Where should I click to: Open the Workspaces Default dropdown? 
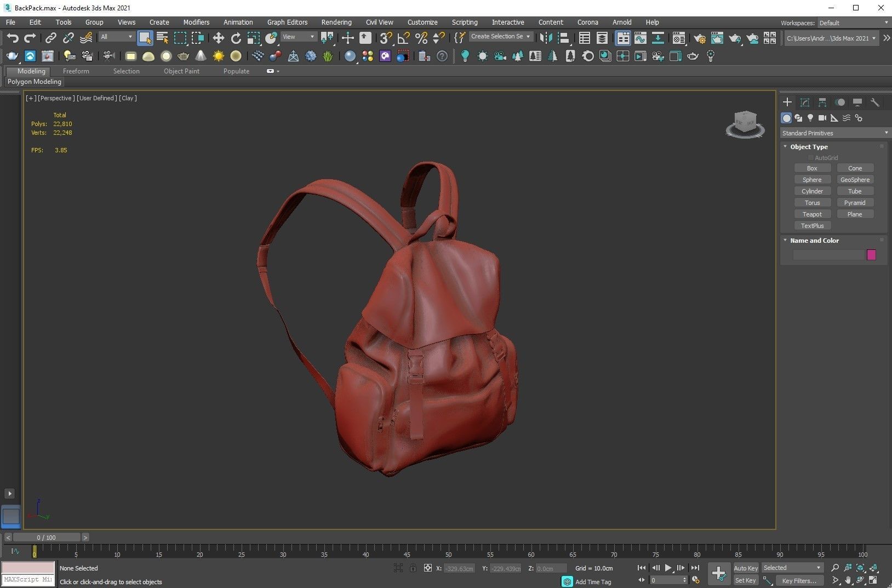tap(854, 22)
